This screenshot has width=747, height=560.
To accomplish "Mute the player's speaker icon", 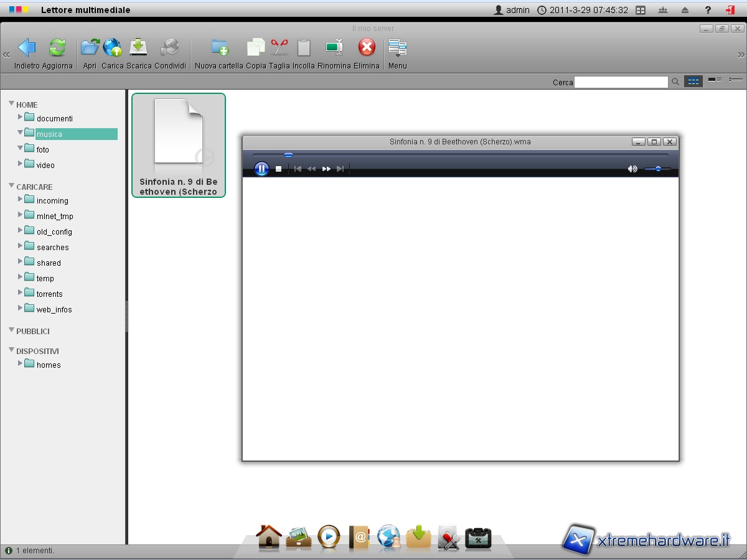I will pos(632,169).
